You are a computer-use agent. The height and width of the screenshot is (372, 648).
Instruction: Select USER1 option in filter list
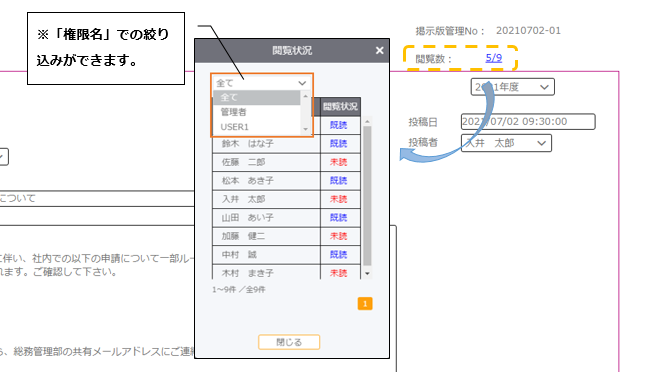click(257, 127)
